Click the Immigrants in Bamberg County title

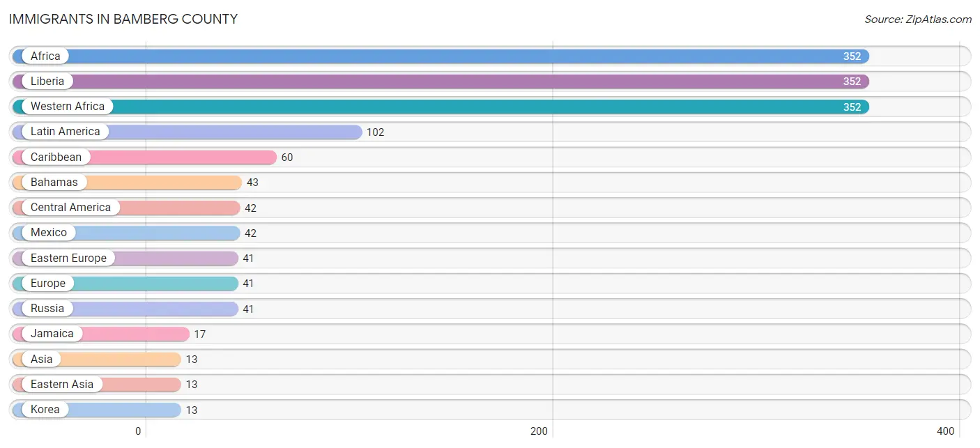[123, 20]
